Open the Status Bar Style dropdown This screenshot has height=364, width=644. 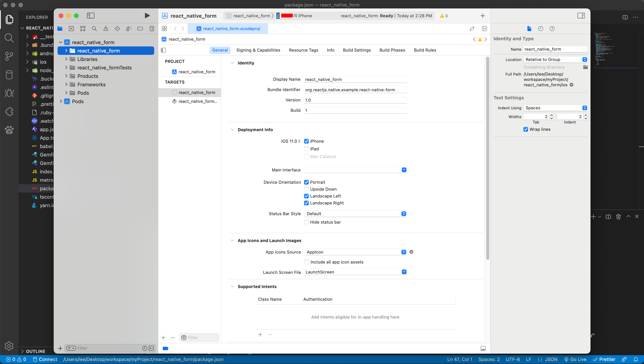(355, 213)
